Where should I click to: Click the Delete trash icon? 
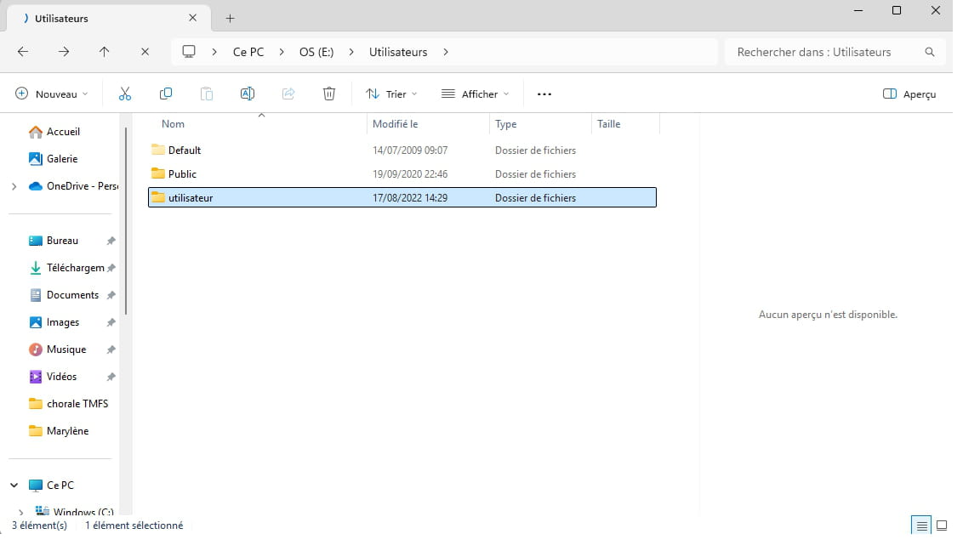click(x=329, y=94)
